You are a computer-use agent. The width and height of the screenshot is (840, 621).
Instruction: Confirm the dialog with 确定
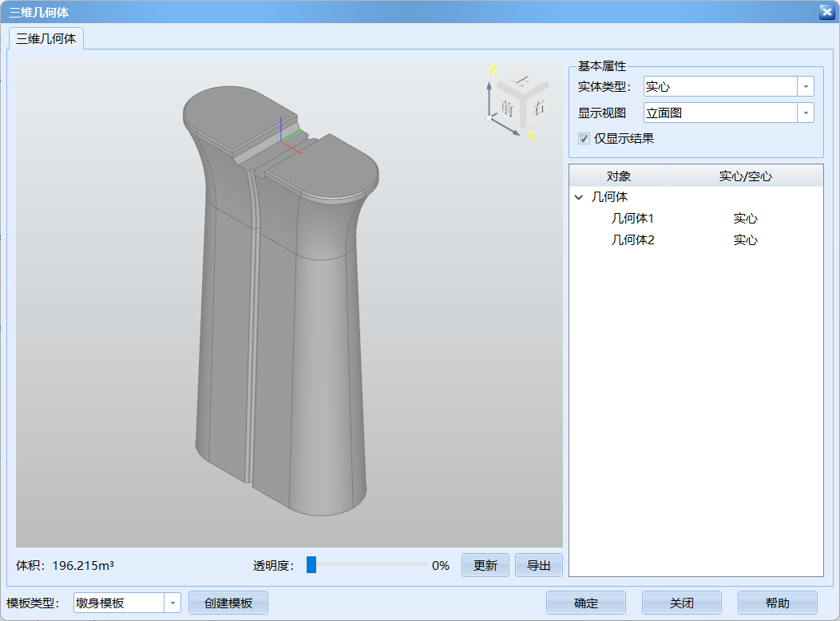click(585, 603)
